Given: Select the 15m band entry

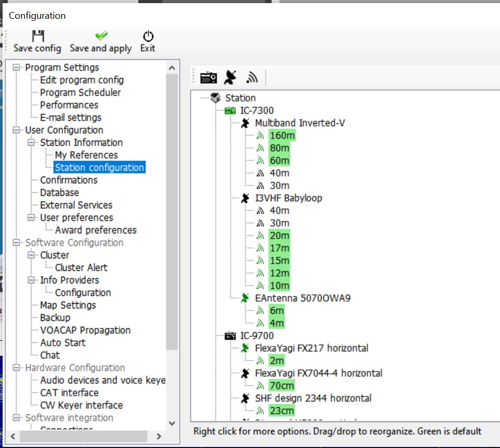Looking at the screenshot, I should click(279, 260).
